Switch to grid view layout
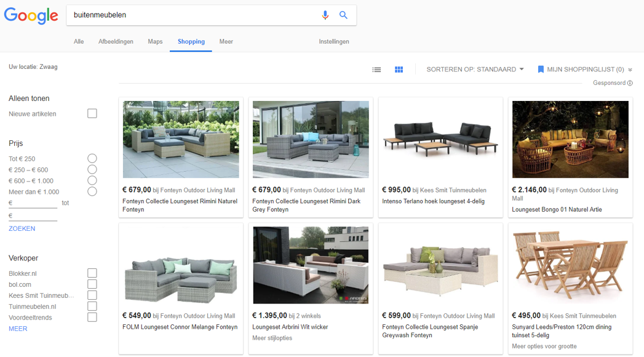The image size is (644, 357). [399, 70]
